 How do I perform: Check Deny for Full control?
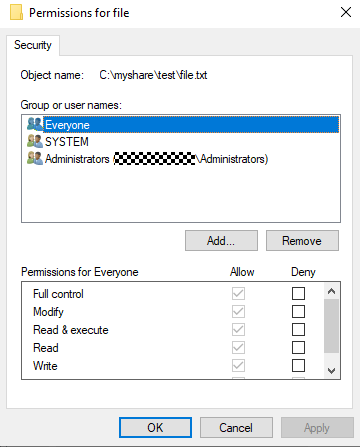pyautogui.click(x=298, y=294)
